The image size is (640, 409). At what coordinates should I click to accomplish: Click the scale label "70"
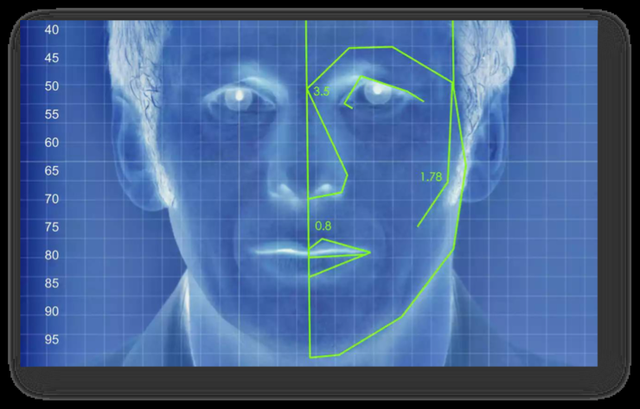[x=52, y=199]
